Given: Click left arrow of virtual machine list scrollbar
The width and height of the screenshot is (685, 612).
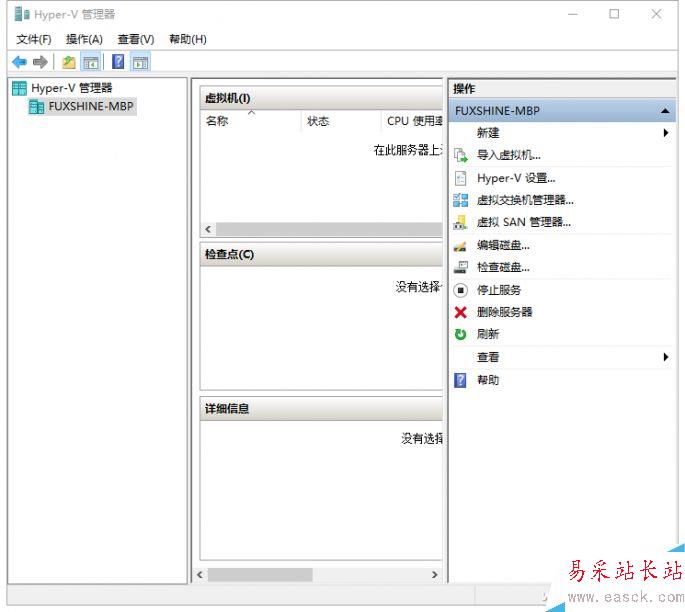Looking at the screenshot, I should 208,229.
